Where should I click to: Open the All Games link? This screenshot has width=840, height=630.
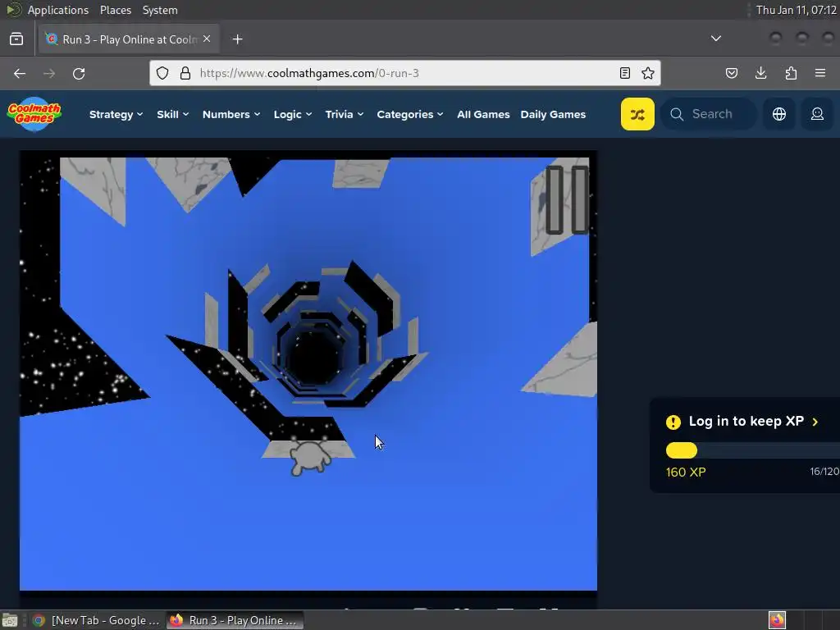coord(483,114)
